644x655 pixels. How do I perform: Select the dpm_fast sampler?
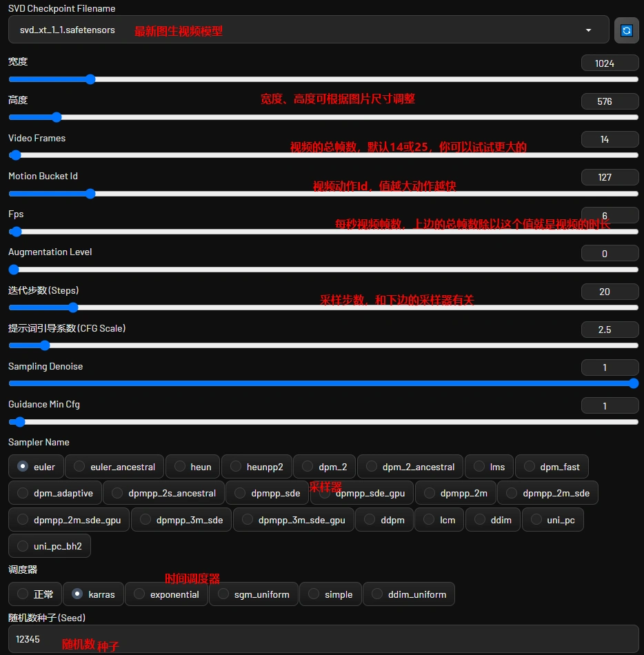pyautogui.click(x=552, y=467)
